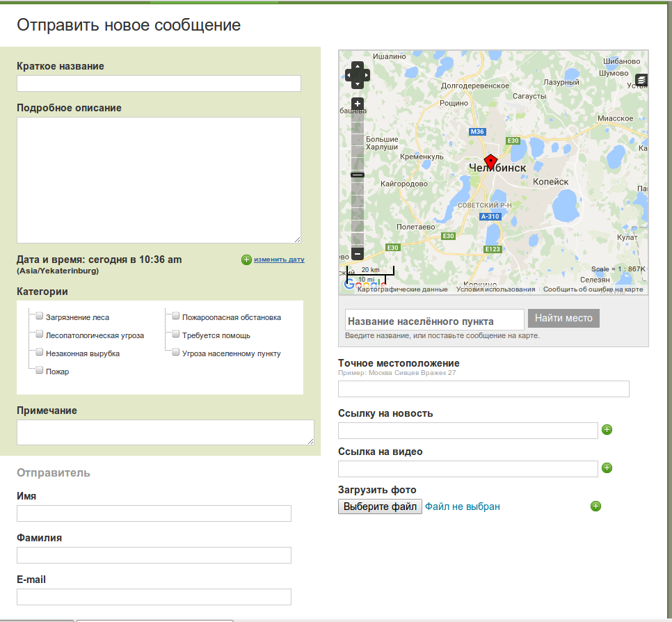This screenshot has height=622, width=672.
Task: Enable the Незаконная вырубка checkbox
Action: (x=40, y=353)
